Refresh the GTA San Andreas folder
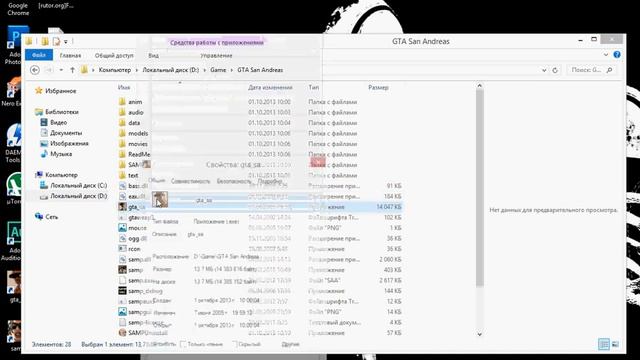 tap(555, 70)
